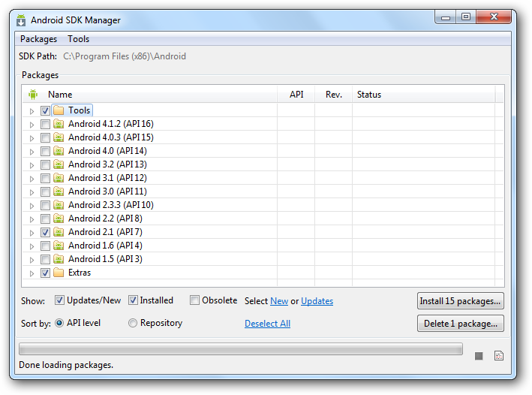Check the Android 4.0.3 (API 15) checkbox
The width and height of the screenshot is (532, 395).
click(x=45, y=138)
